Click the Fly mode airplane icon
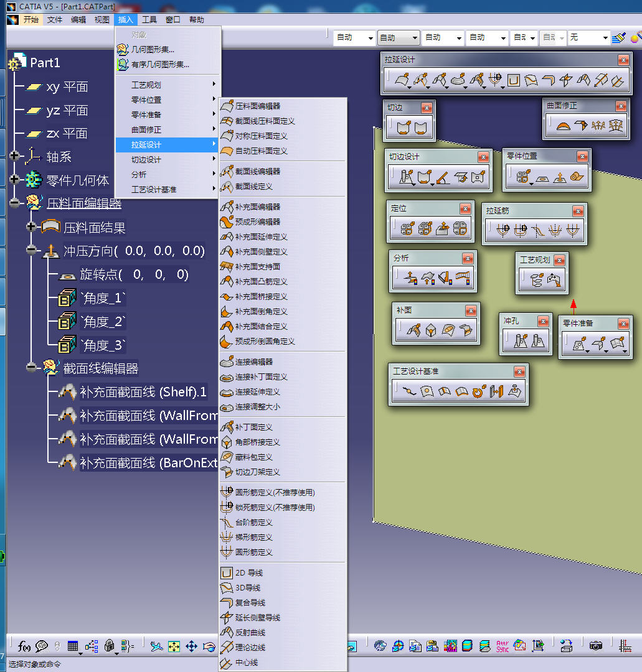The width and height of the screenshot is (642, 672). coord(156,646)
